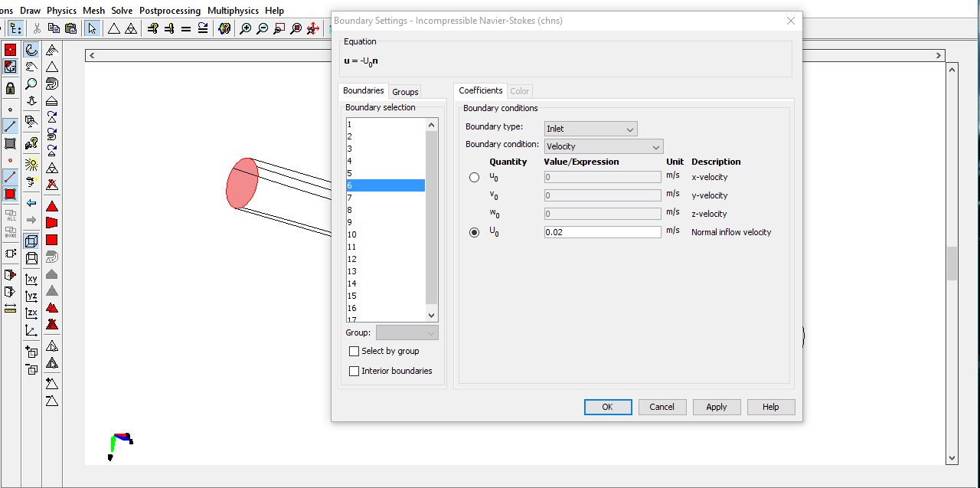Click the Zoom Window icon
Image resolution: width=980 pixels, height=488 pixels.
(x=279, y=28)
